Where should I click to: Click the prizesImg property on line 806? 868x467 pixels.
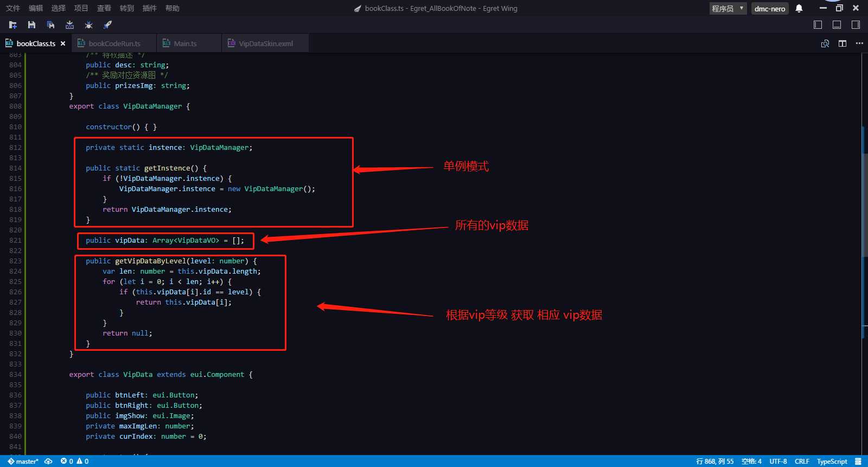click(133, 86)
